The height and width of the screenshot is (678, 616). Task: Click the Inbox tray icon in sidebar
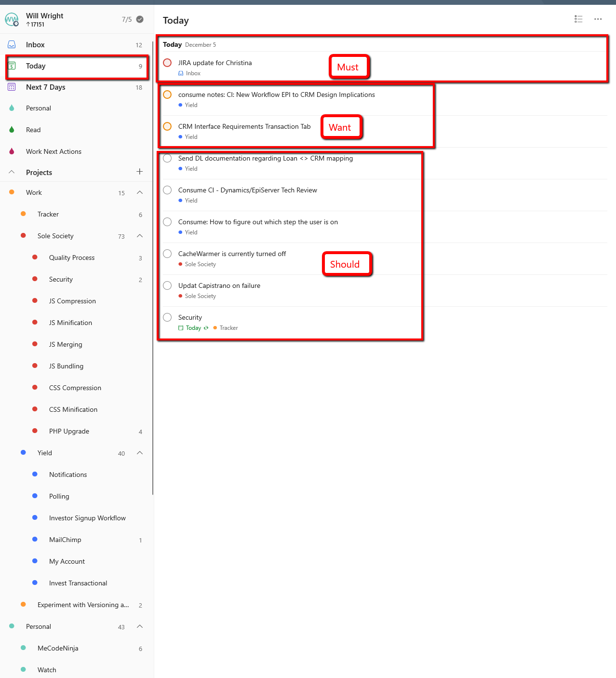pos(12,44)
